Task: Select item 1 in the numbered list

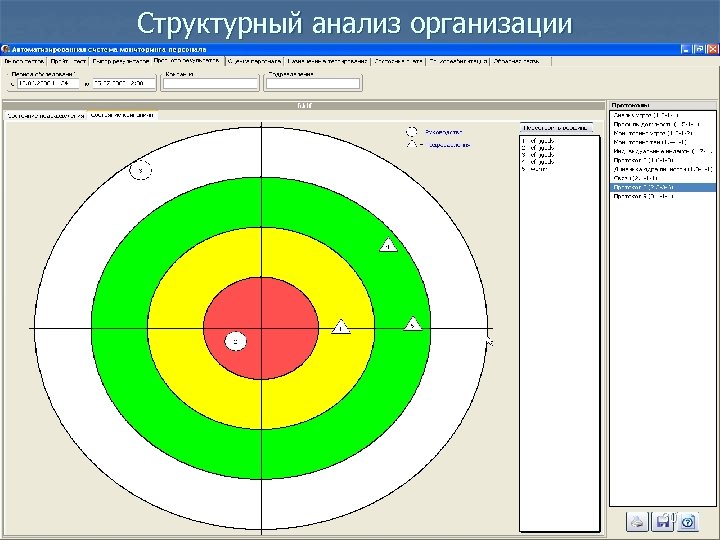Action: 559,141
